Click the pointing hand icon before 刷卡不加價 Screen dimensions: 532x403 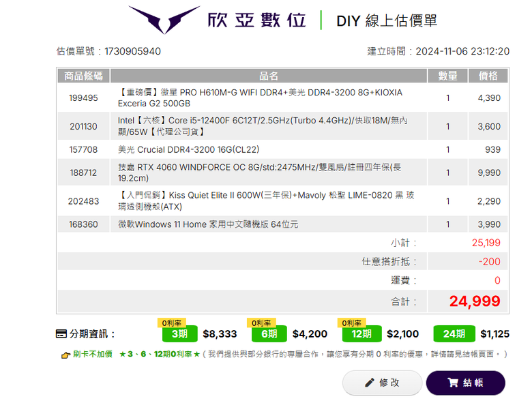(65, 355)
